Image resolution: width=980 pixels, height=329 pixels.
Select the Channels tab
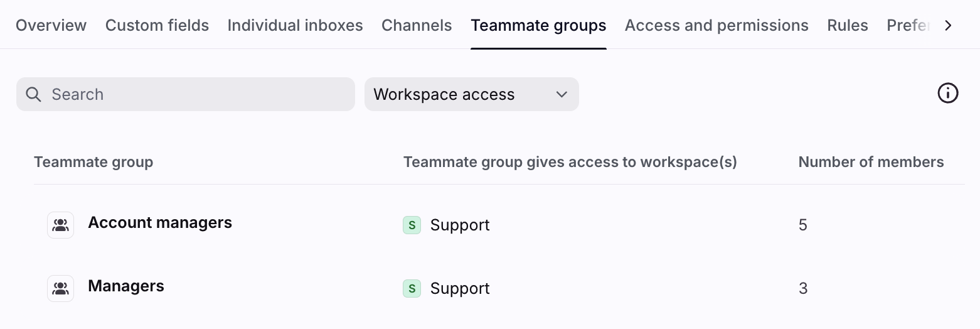point(417,25)
